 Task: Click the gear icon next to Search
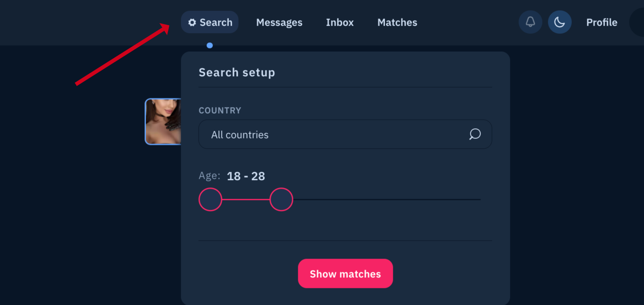pos(192,22)
